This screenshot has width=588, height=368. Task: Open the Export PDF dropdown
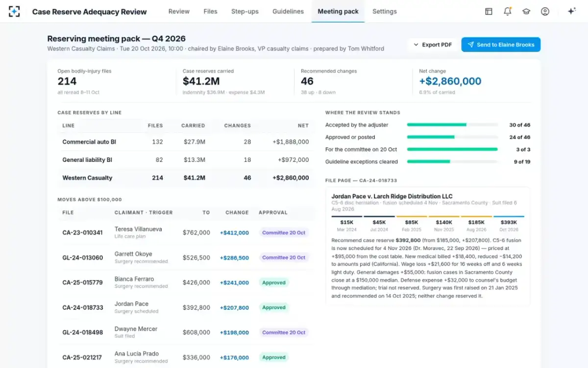click(x=433, y=45)
